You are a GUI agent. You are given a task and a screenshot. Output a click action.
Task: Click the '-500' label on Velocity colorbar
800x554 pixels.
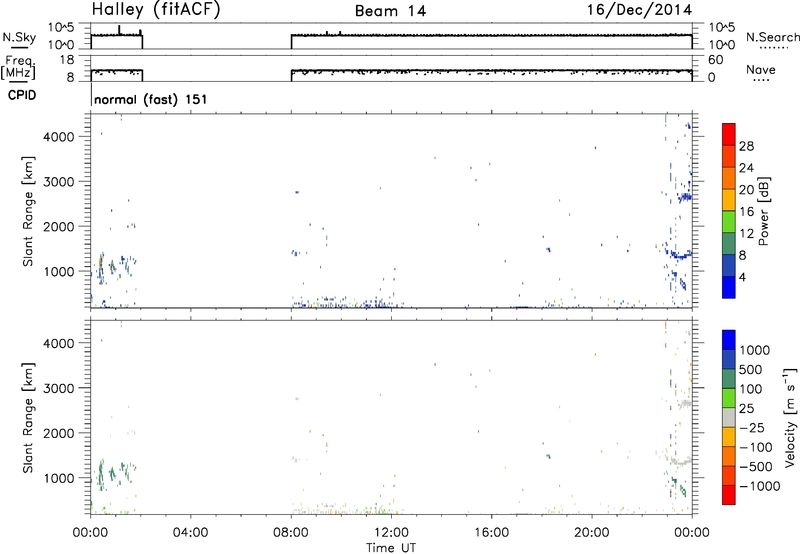pyautogui.click(x=756, y=466)
